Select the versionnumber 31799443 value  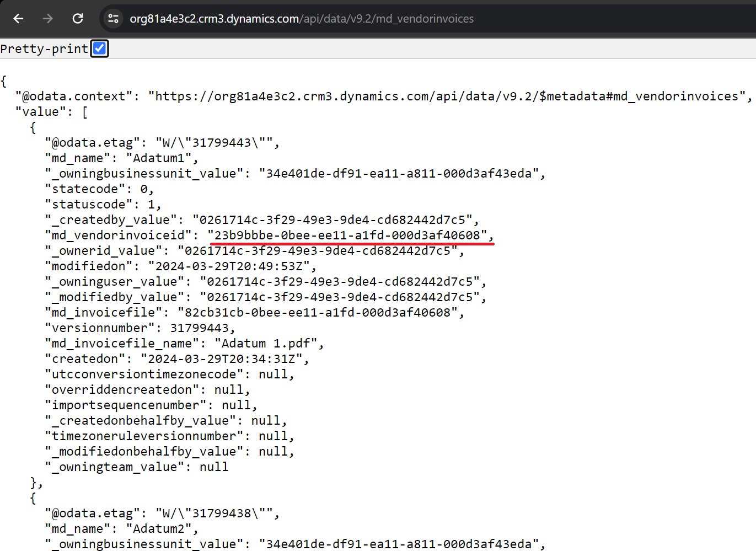[x=202, y=328]
